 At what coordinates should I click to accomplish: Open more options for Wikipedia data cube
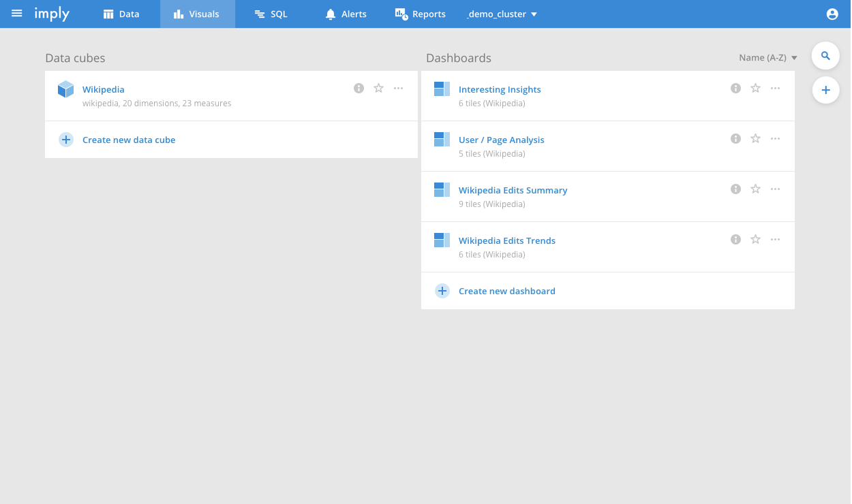point(399,88)
